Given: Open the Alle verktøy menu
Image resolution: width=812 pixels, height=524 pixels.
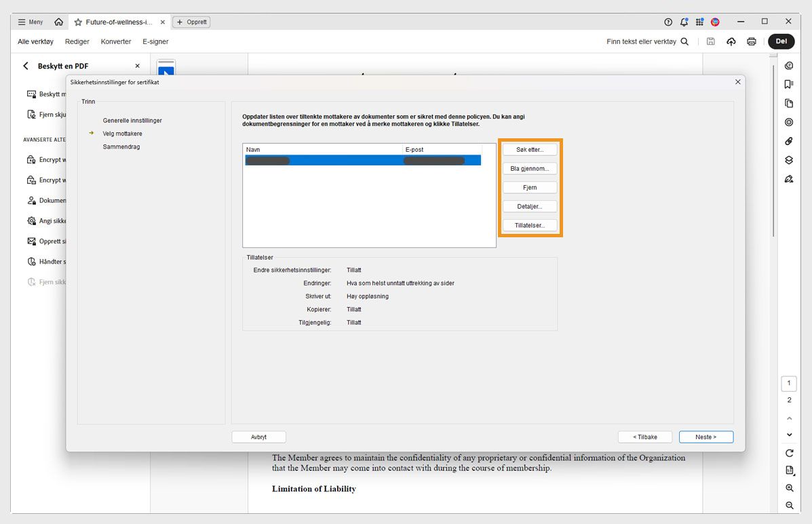Looking at the screenshot, I should pyautogui.click(x=35, y=41).
